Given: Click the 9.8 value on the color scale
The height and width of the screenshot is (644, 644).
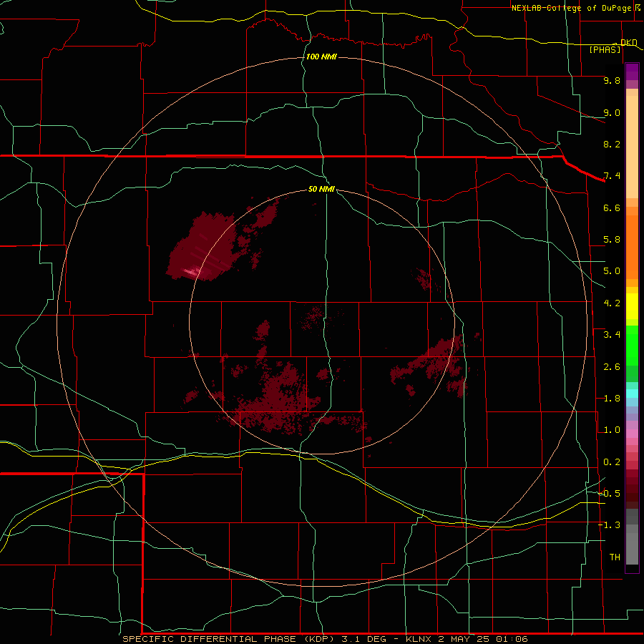Looking at the screenshot, I should (x=612, y=80).
